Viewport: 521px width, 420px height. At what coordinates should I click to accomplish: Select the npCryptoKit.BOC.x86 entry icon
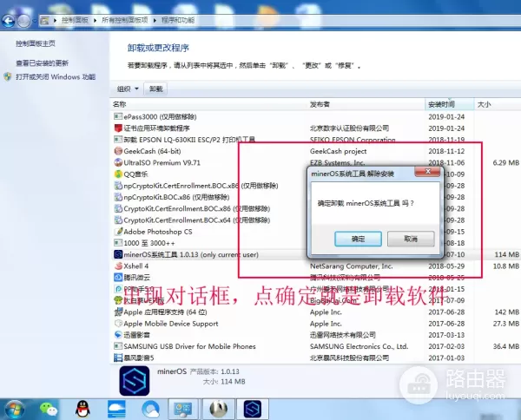118,197
